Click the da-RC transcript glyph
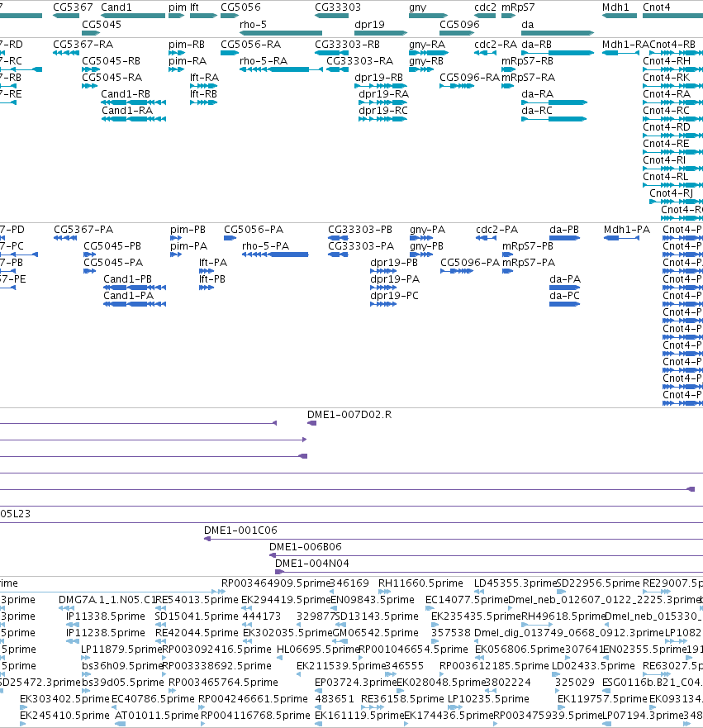703x728 pixels. click(x=554, y=119)
